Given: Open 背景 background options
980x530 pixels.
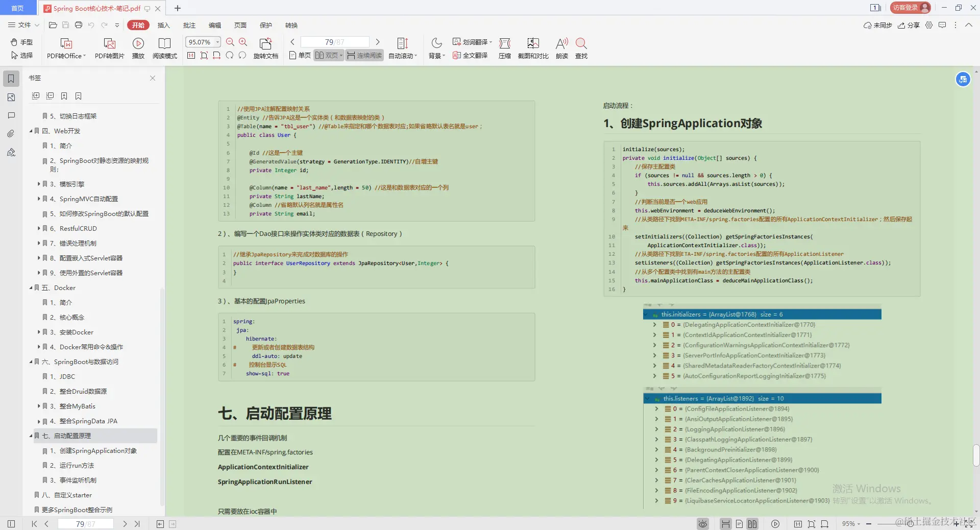Looking at the screenshot, I should tap(436, 49).
